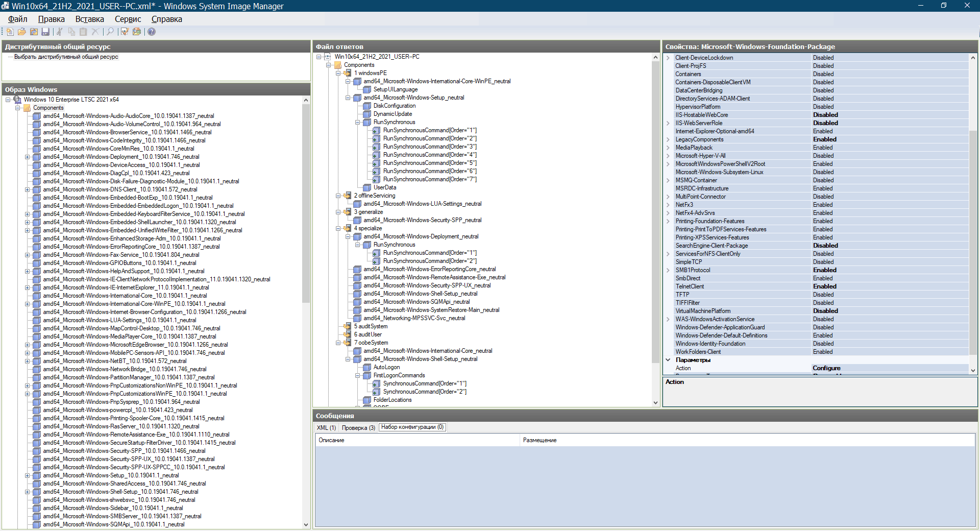
Task: Click 'Выбрать дистрибутивный общий ресурс' link
Action: pyautogui.click(x=66, y=57)
